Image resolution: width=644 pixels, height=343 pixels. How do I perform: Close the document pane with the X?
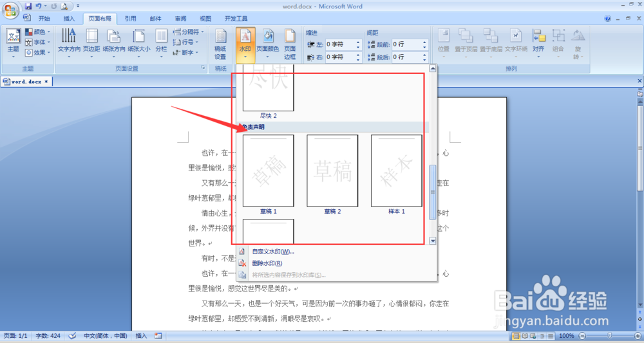coord(639,81)
